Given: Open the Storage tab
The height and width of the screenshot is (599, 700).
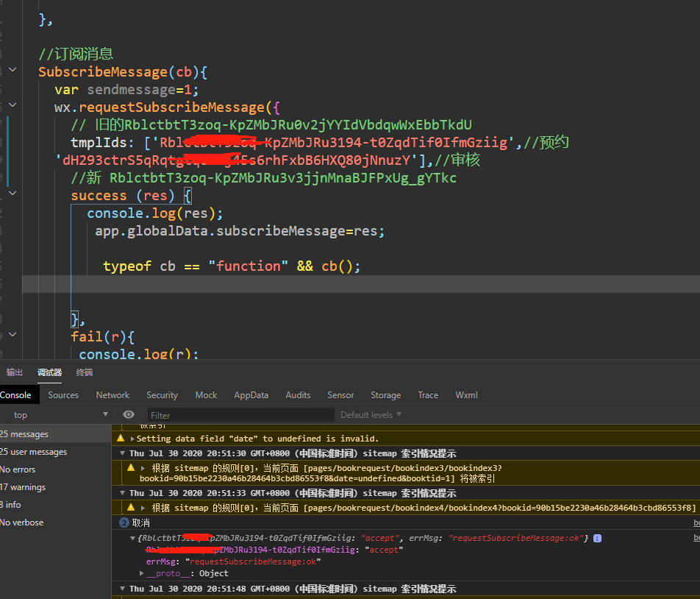Looking at the screenshot, I should [x=385, y=395].
